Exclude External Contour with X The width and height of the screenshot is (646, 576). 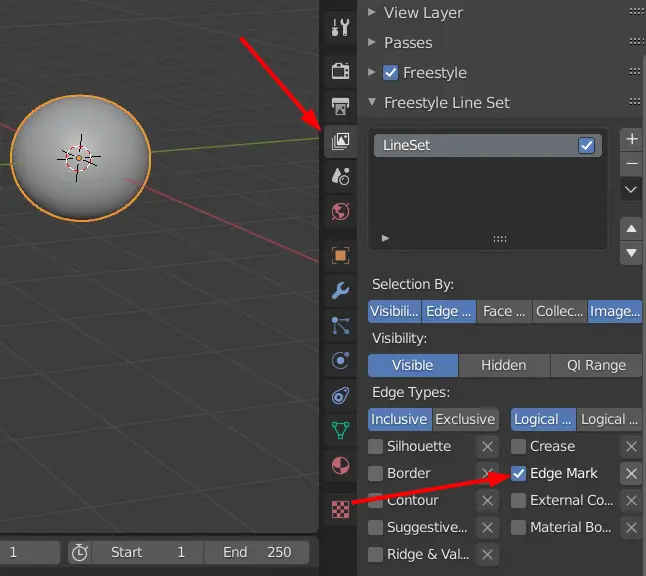[x=631, y=500]
